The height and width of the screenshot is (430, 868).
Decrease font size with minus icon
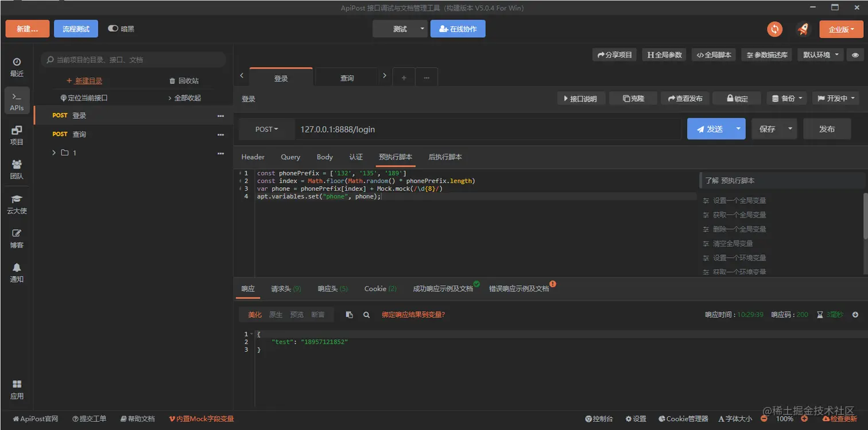tap(764, 419)
